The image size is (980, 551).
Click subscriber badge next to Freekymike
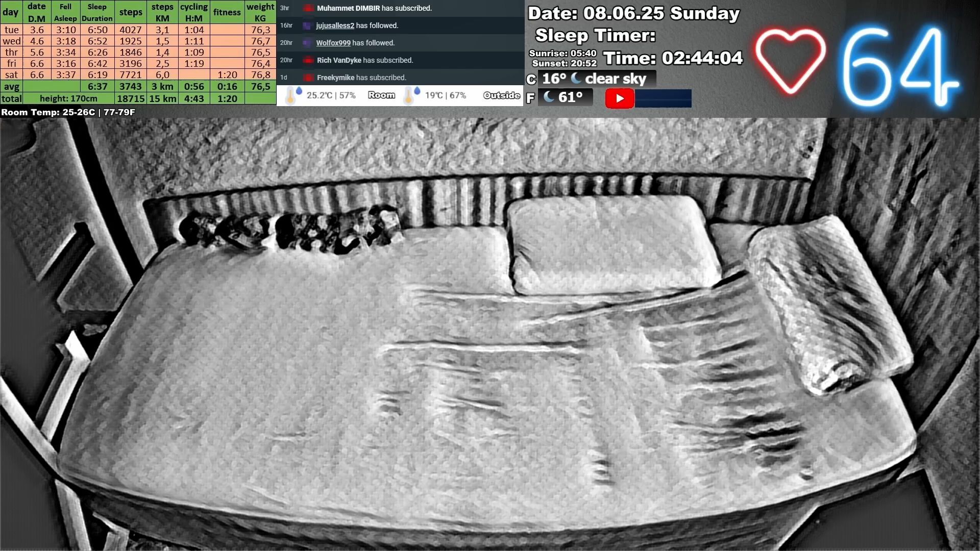pyautogui.click(x=308, y=78)
